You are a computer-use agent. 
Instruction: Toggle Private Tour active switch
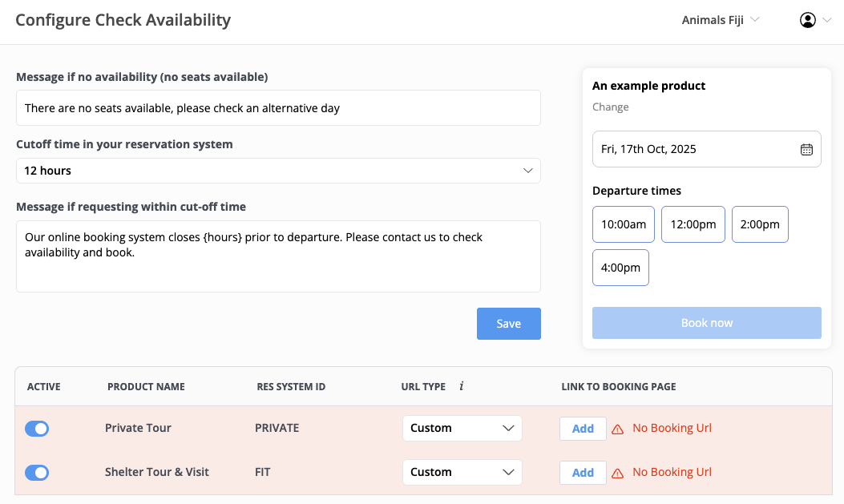37,429
